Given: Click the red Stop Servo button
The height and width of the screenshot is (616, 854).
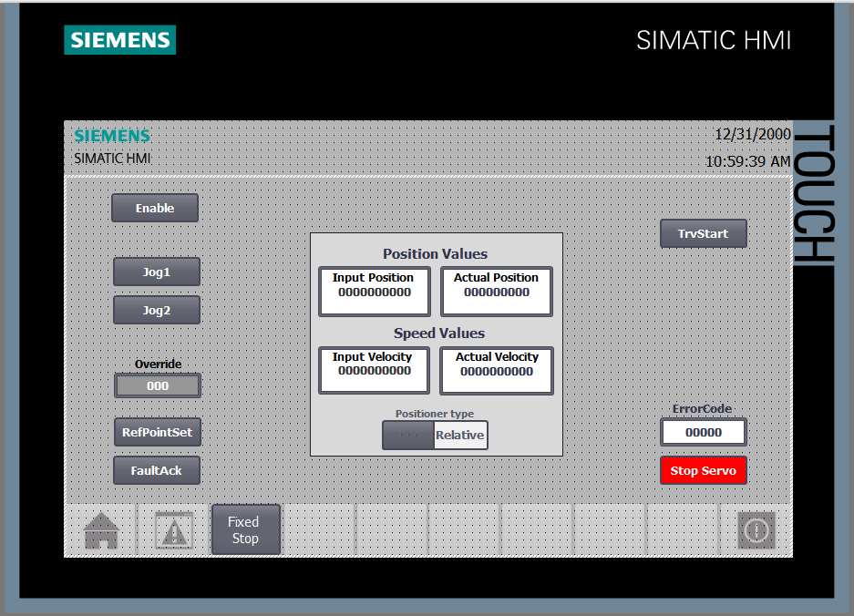Looking at the screenshot, I should pyautogui.click(x=703, y=470).
